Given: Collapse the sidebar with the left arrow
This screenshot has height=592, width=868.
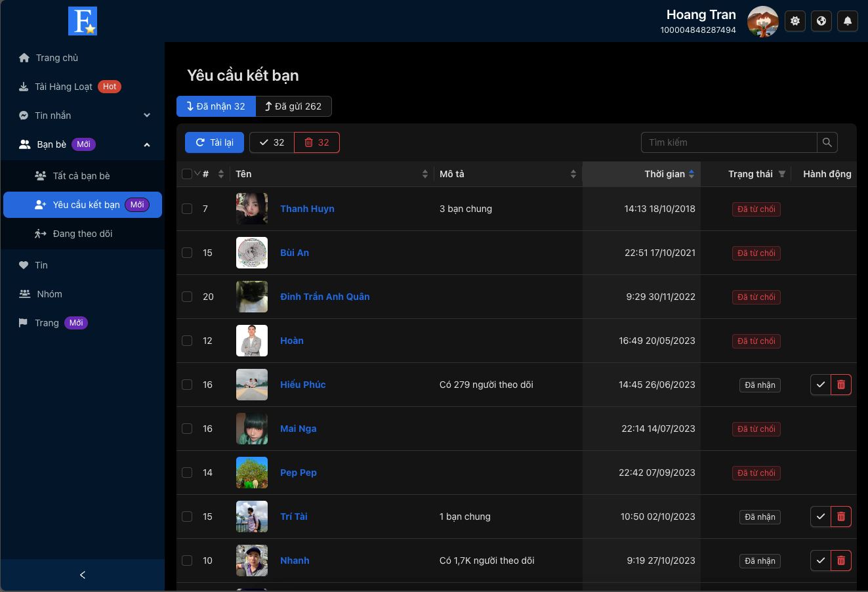Looking at the screenshot, I should click(x=83, y=575).
